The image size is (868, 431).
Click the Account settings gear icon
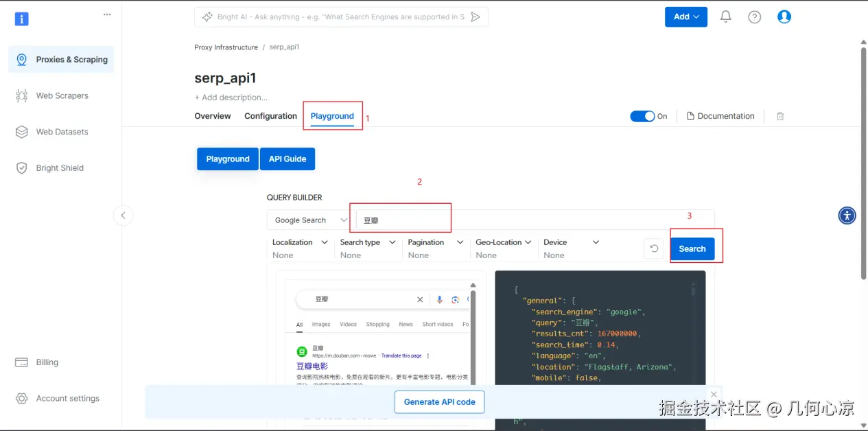pos(22,399)
